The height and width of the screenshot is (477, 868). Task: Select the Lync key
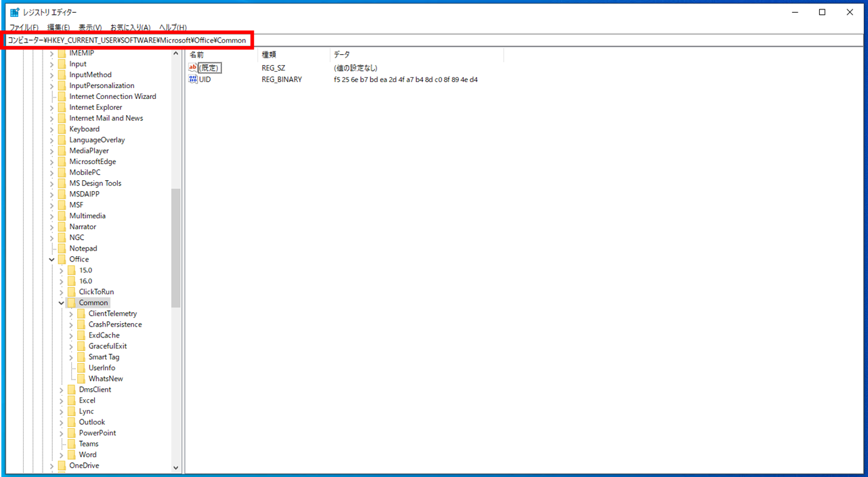[87, 411]
